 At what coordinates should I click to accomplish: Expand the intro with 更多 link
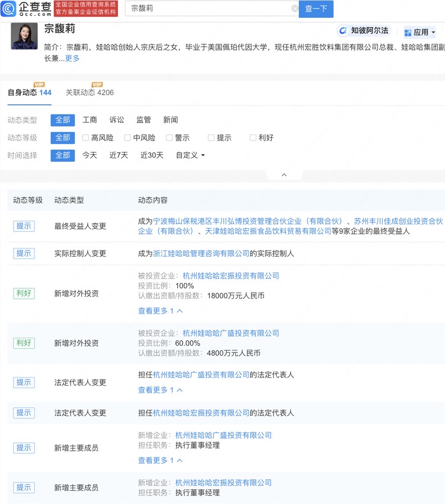click(72, 58)
